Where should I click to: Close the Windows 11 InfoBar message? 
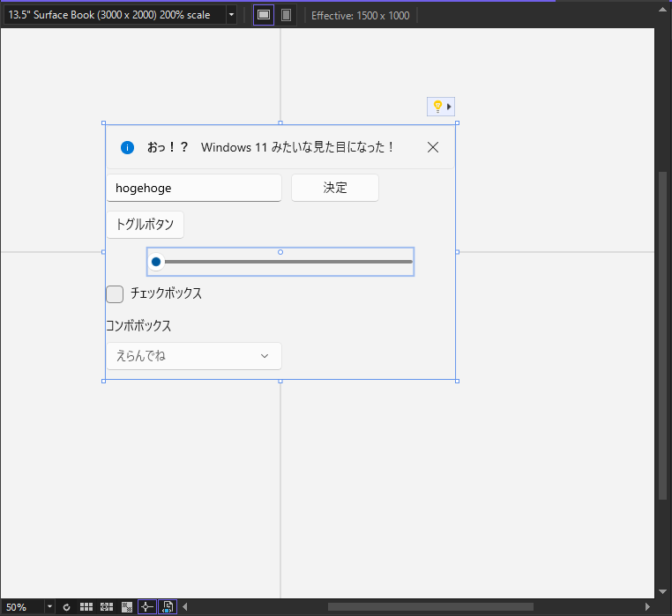433,147
